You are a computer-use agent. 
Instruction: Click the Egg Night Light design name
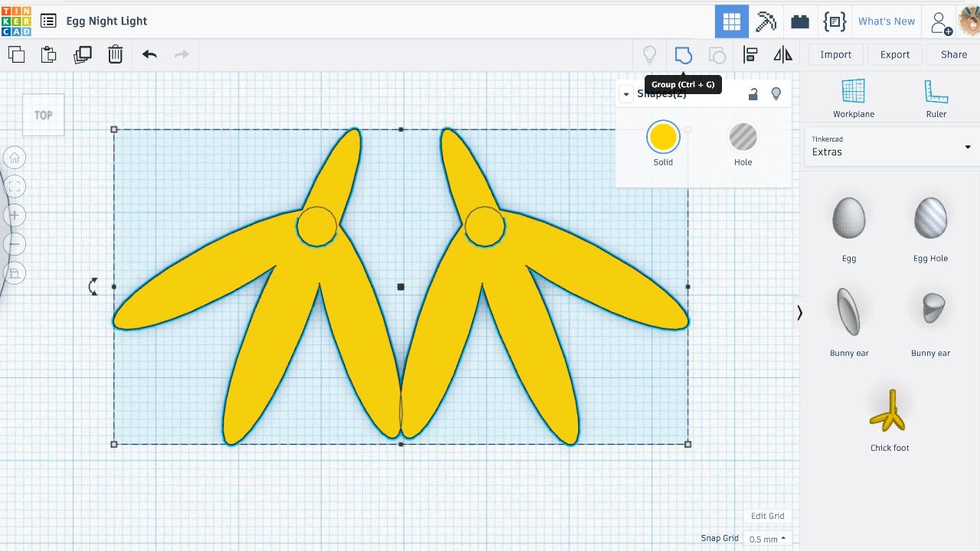coord(106,21)
